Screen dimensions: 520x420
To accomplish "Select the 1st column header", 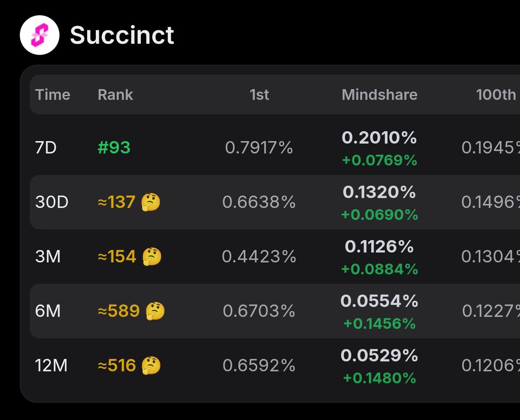I will click(259, 94).
